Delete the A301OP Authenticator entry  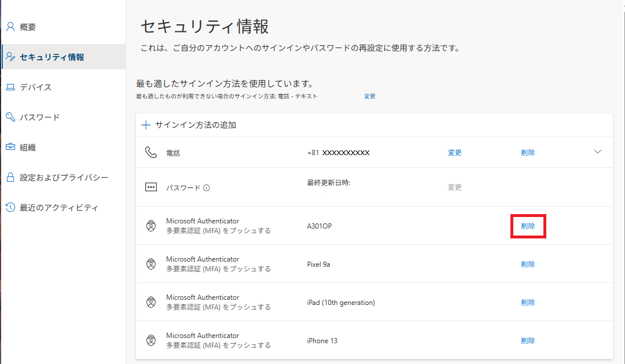click(528, 226)
